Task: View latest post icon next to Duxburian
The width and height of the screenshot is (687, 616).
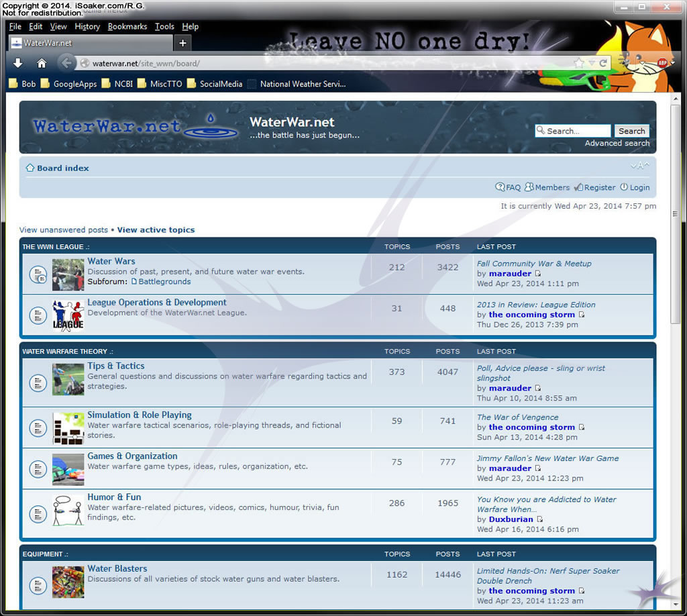Action: pyautogui.click(x=540, y=519)
